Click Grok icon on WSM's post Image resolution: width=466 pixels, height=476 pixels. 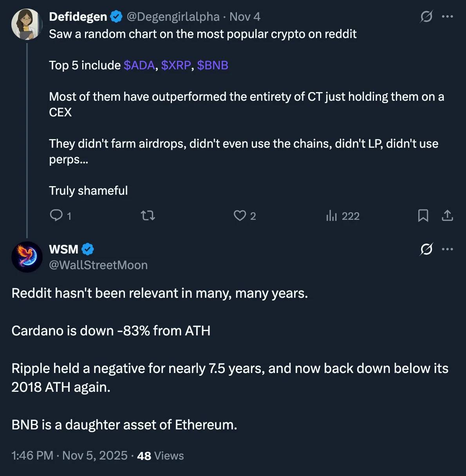point(426,249)
